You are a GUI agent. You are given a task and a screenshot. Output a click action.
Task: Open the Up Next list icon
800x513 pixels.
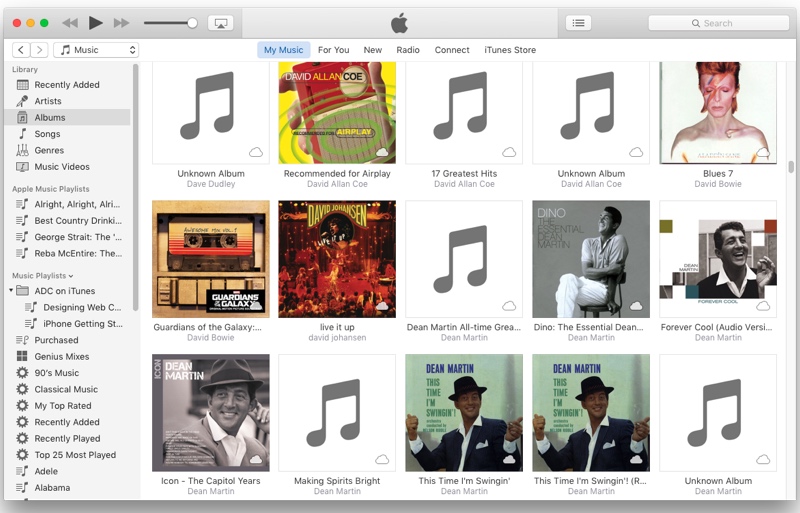[x=578, y=22]
